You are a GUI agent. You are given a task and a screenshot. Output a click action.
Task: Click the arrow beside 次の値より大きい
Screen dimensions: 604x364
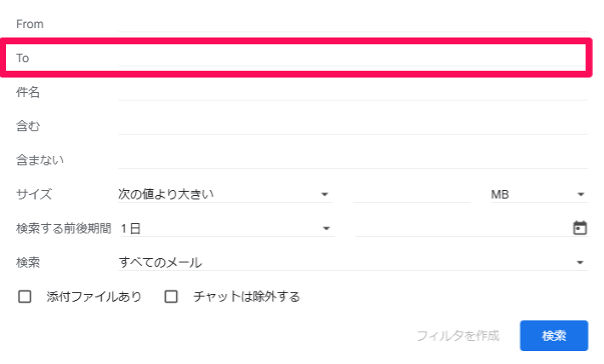coord(325,195)
